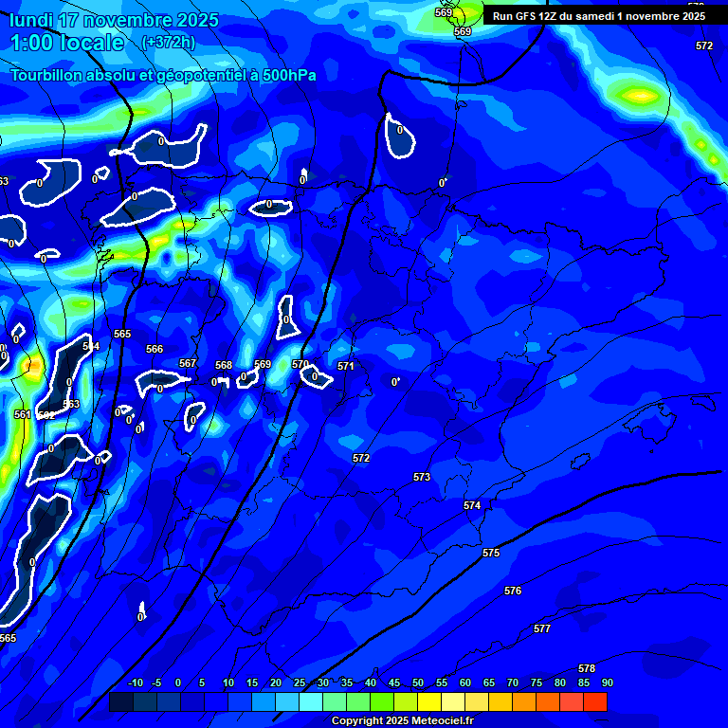Click the Run GFS 12Z header label
This screenshot has width=728, height=728.
point(598,16)
